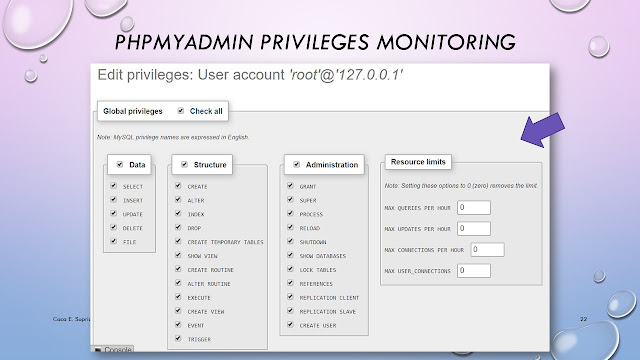Uncheck the CREATE ROUTINE privilege
The height and width of the screenshot is (360, 640).
pyautogui.click(x=178, y=269)
